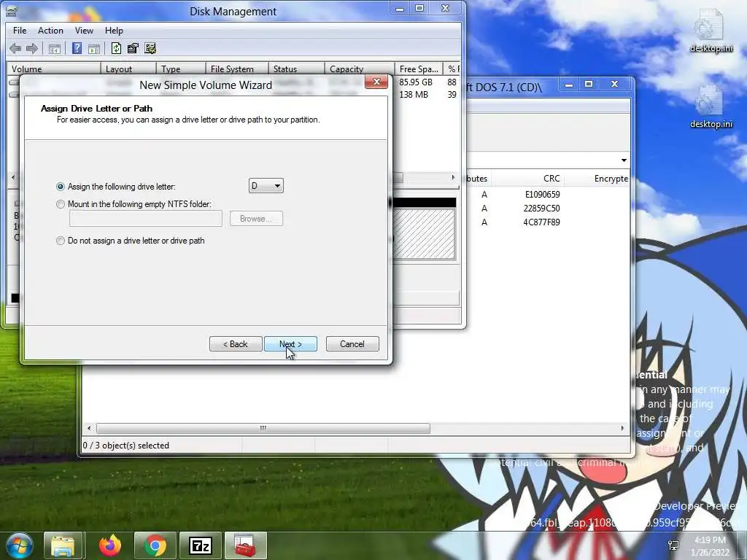
Task: Click the Settings icon at toolbar's right end
Action: [x=150, y=48]
